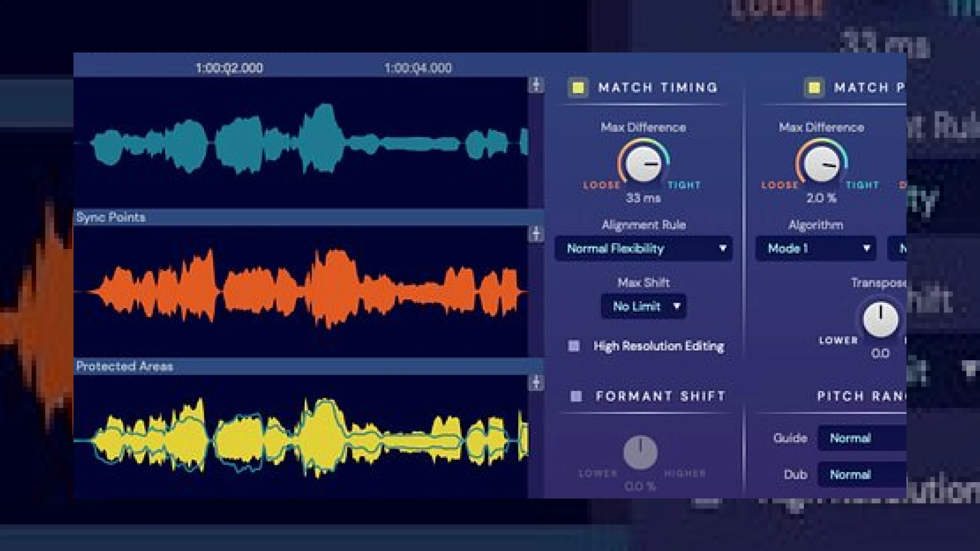Image resolution: width=980 pixels, height=551 pixels.
Task: Click the LOOSE label under Match Pitch
Action: [x=779, y=185]
